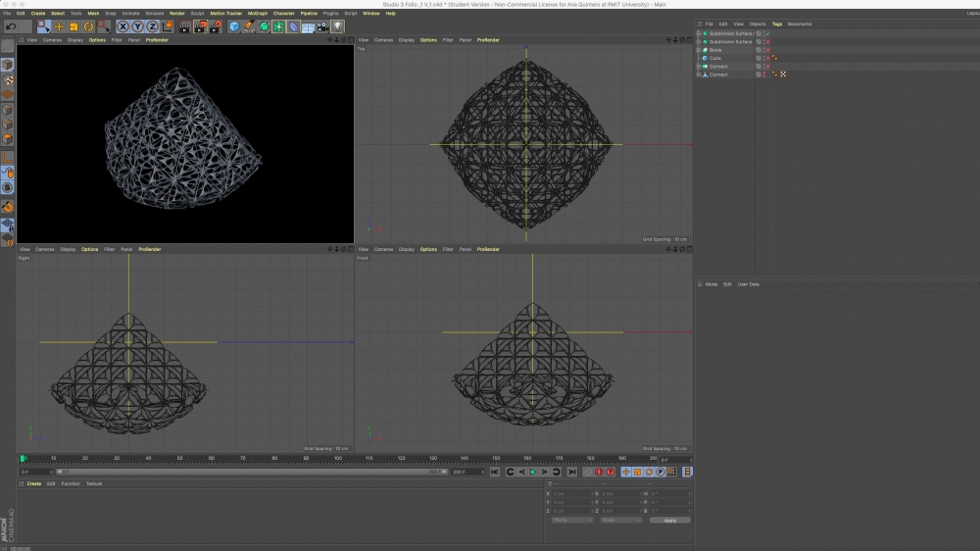Screen dimensions: 980x551
Task: Toggle the red X on Boole object
Action: (x=767, y=50)
